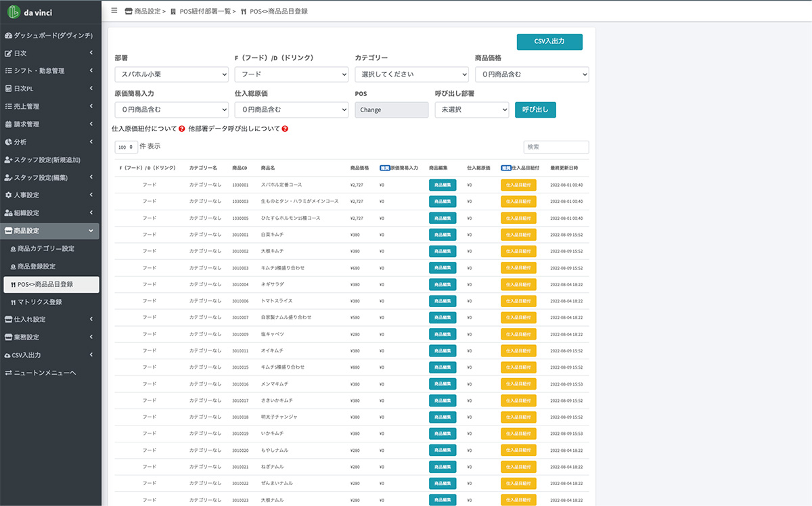Expand the 仕入れ設定 sidebar menu
Viewport: 812px width, 506px height.
51,319
